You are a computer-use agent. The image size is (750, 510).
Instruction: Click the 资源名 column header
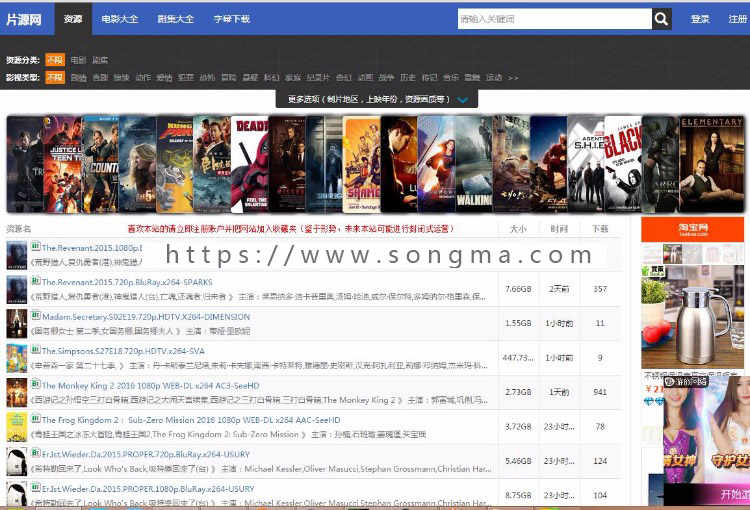pos(19,229)
